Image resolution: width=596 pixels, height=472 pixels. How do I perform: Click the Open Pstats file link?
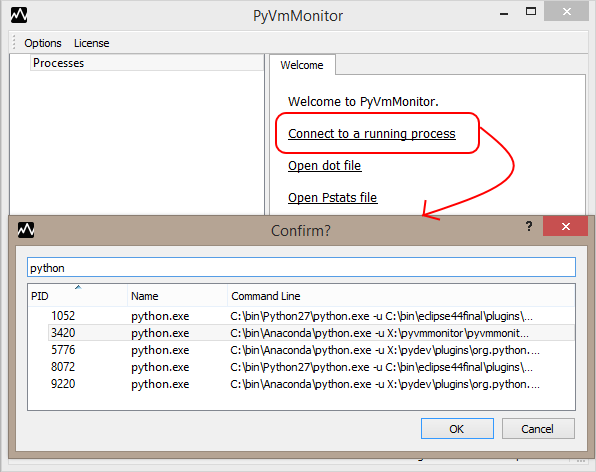pos(333,198)
